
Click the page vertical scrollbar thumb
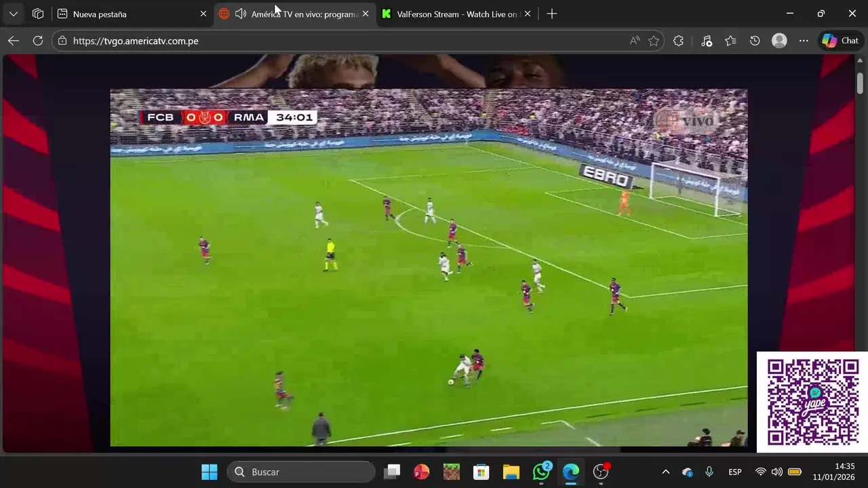[x=860, y=82]
